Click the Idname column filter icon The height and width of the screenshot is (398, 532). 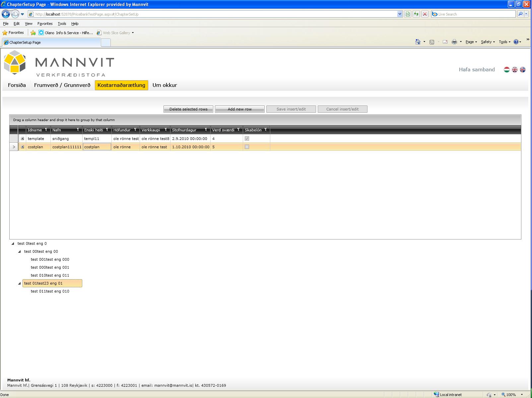click(46, 130)
